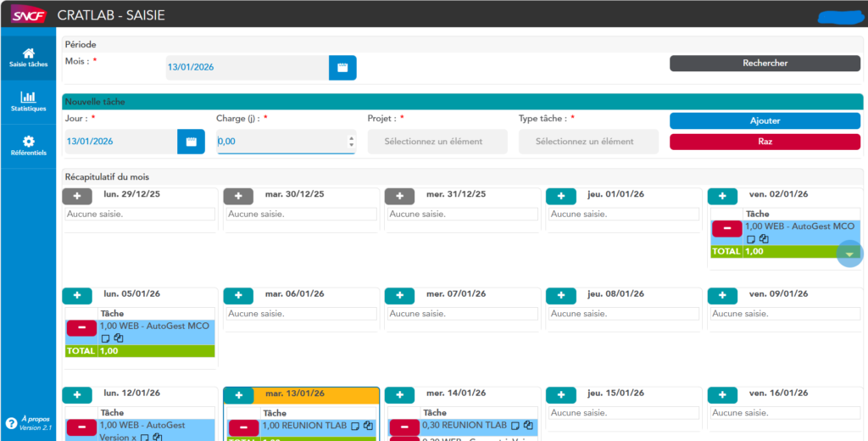Click the copy icon for lun. 05/01/26 task

click(119, 338)
